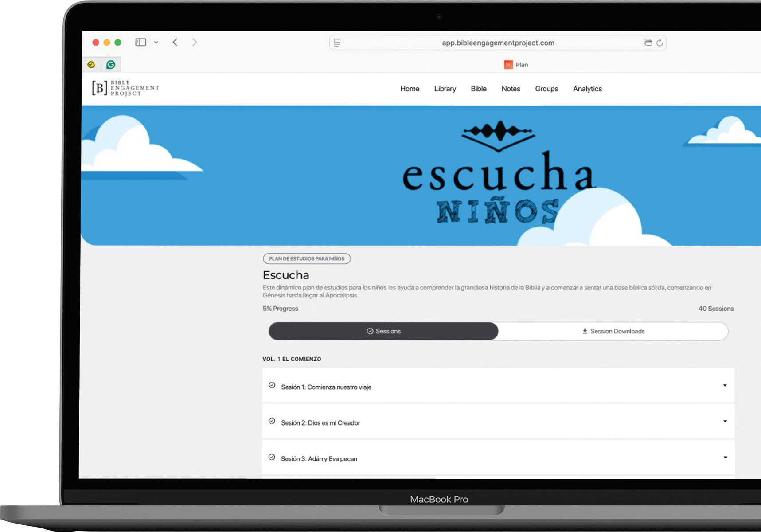Click the 40 Sessions count text

[716, 309]
